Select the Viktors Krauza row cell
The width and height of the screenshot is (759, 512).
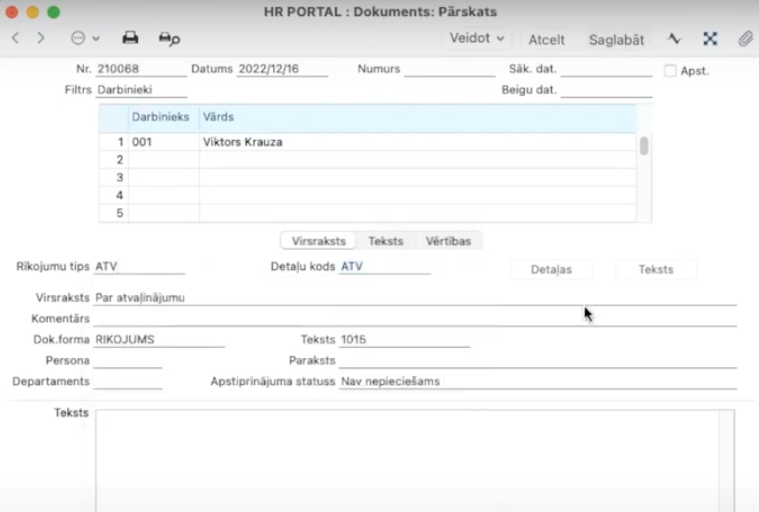tap(243, 143)
